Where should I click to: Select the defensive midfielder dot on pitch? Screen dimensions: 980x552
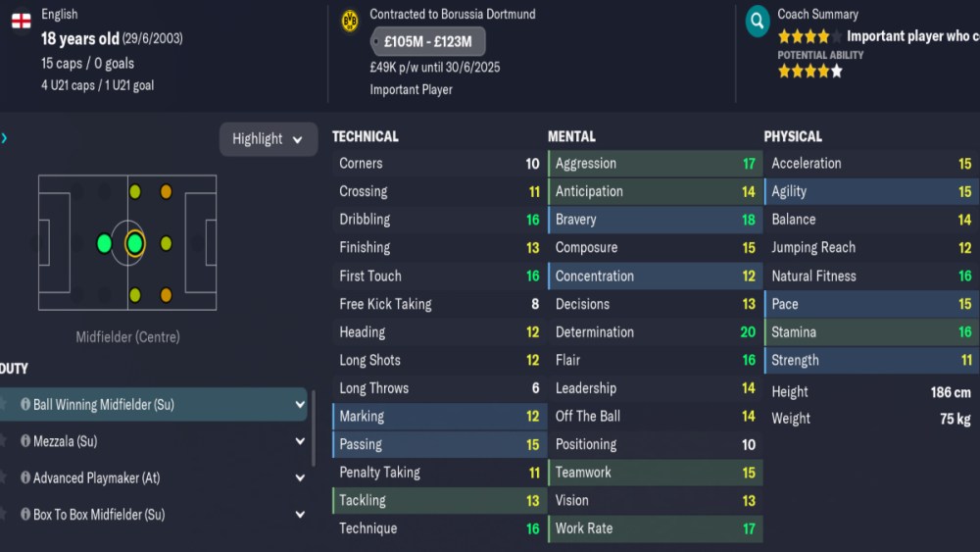(x=104, y=243)
